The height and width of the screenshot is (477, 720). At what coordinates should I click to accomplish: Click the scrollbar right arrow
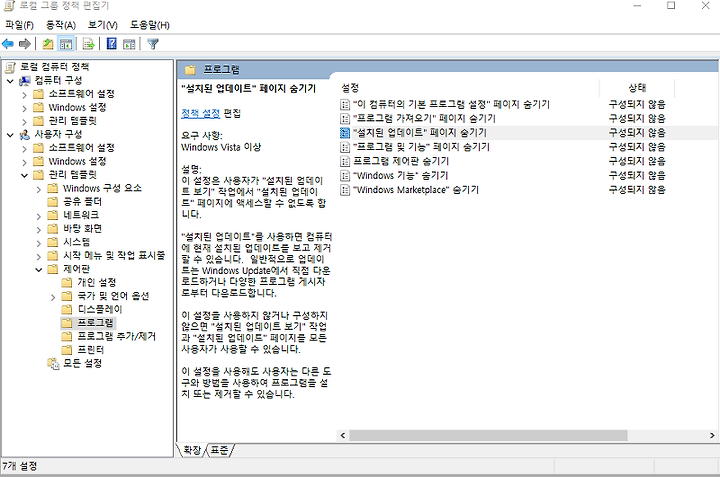pyautogui.click(x=712, y=435)
